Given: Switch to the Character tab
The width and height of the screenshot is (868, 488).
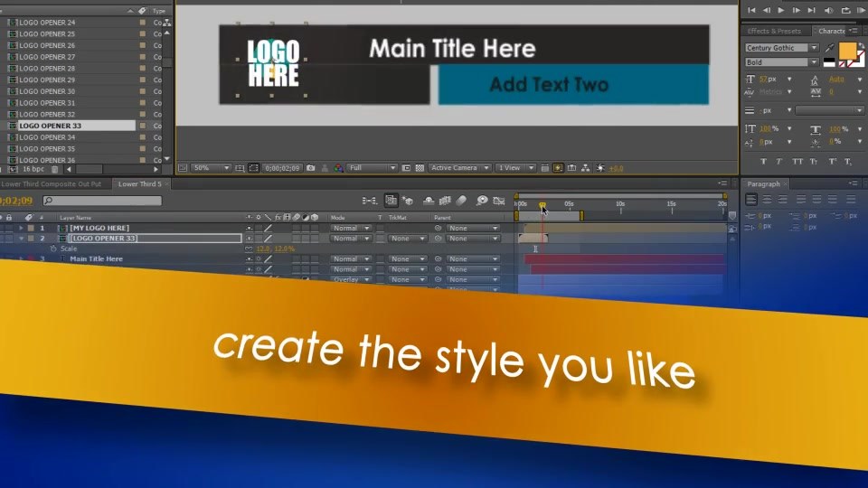Looking at the screenshot, I should click(x=832, y=31).
